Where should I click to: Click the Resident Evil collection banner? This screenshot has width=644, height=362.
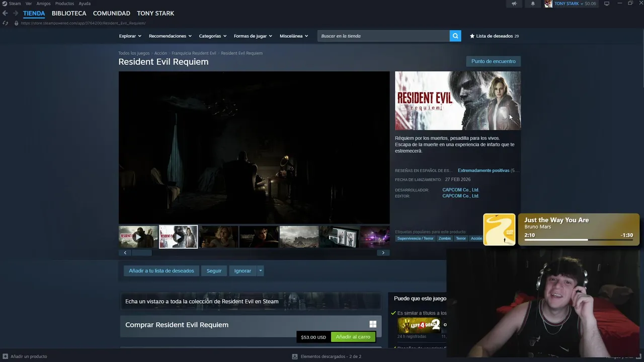coord(250,301)
